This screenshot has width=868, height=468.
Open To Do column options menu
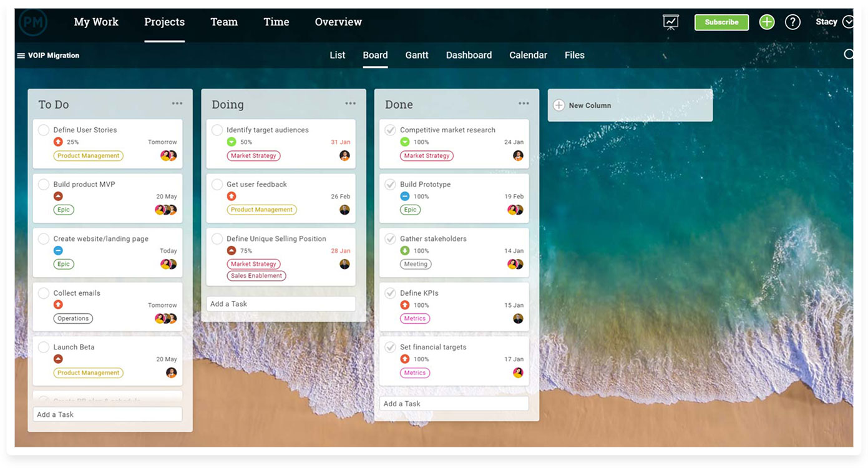tap(177, 104)
